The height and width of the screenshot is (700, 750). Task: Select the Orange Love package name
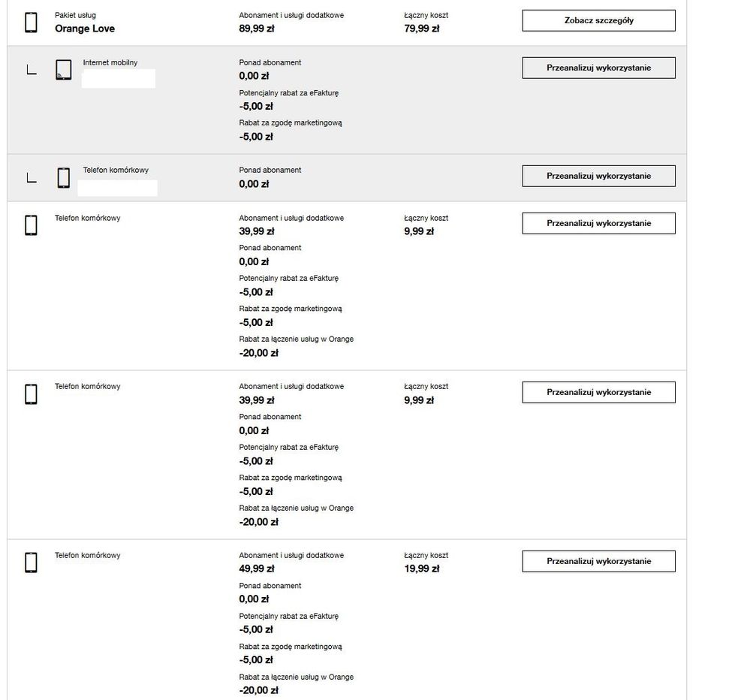pos(85,29)
